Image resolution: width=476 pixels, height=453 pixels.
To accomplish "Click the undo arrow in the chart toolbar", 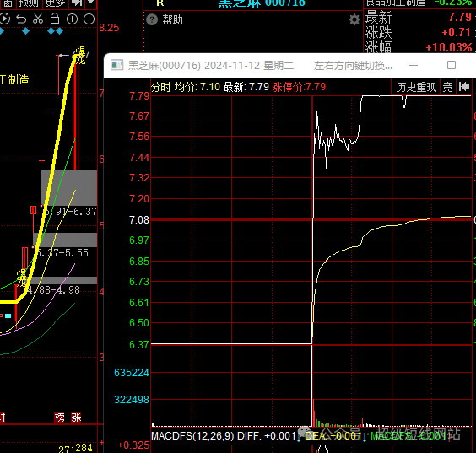I will pyautogui.click(x=21, y=19).
